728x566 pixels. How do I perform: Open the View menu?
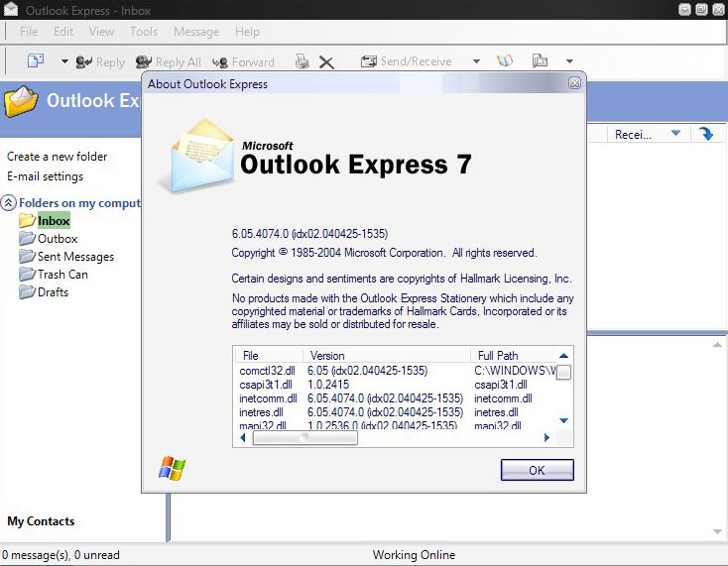click(x=102, y=32)
